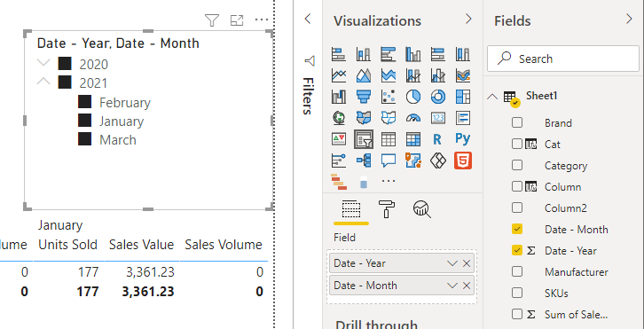Select Line and stacked column chart visual
The width and height of the screenshot is (644, 329).
(413, 75)
